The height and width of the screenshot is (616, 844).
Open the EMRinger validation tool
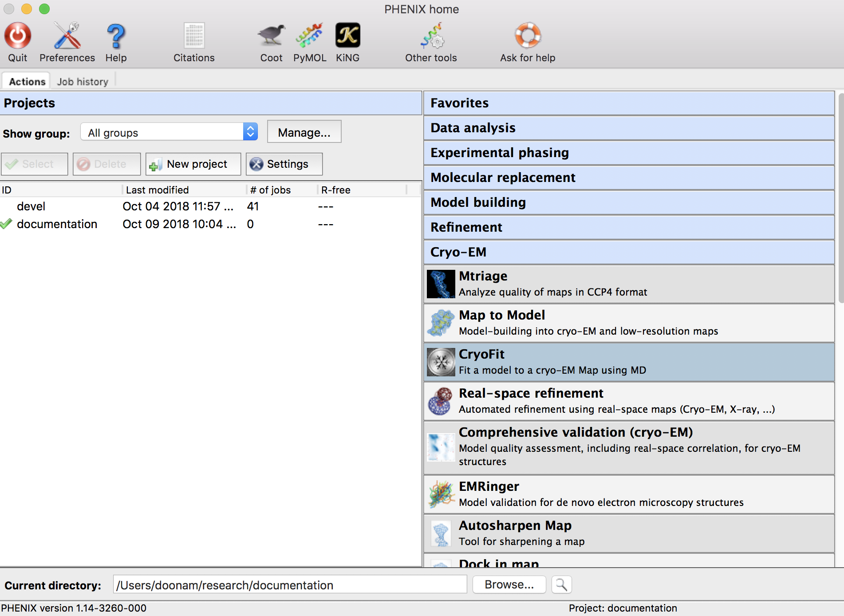577,494
